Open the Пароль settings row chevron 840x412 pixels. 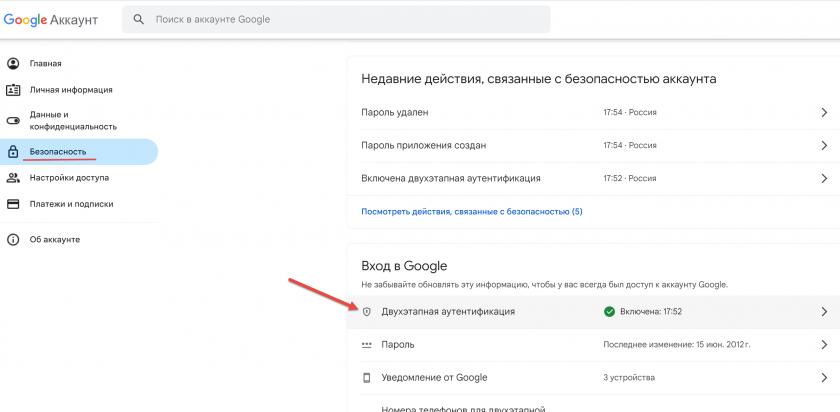point(823,345)
